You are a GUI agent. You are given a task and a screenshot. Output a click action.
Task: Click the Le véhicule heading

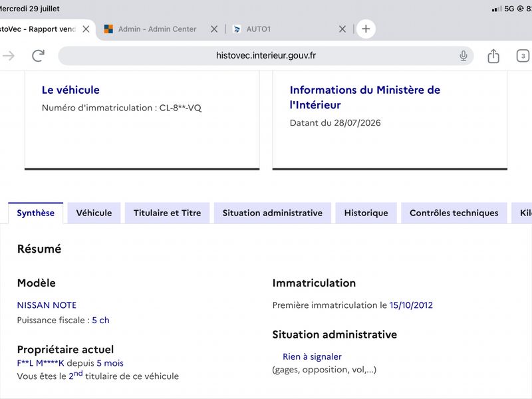70,90
